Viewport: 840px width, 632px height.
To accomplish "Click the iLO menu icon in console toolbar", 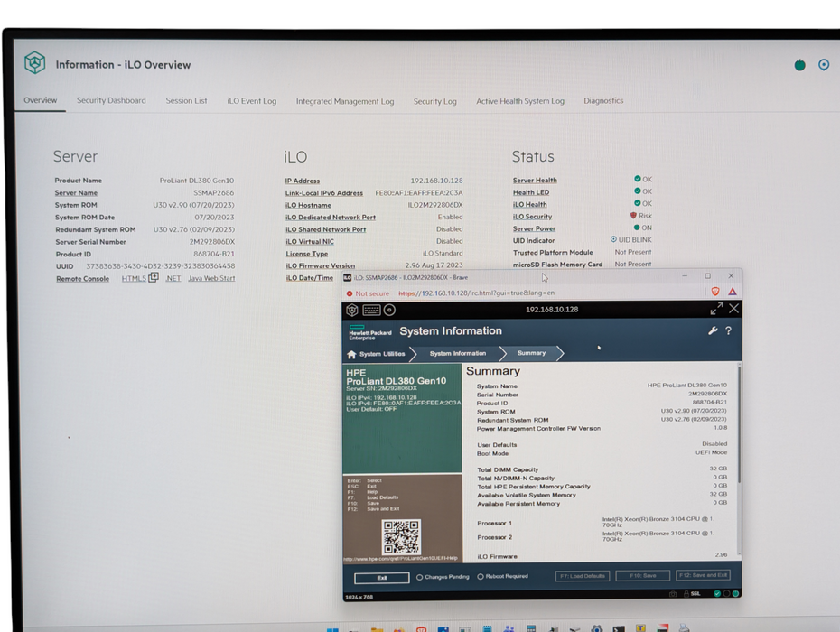I will 352,310.
